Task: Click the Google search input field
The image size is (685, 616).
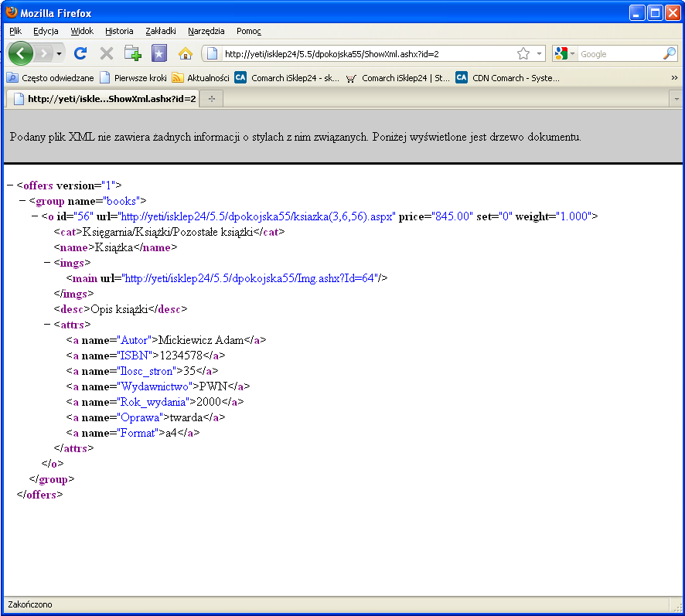Action: 619,54
